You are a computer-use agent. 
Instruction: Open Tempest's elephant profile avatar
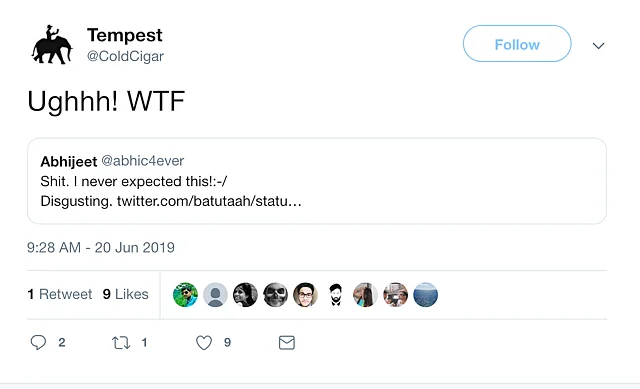point(52,44)
